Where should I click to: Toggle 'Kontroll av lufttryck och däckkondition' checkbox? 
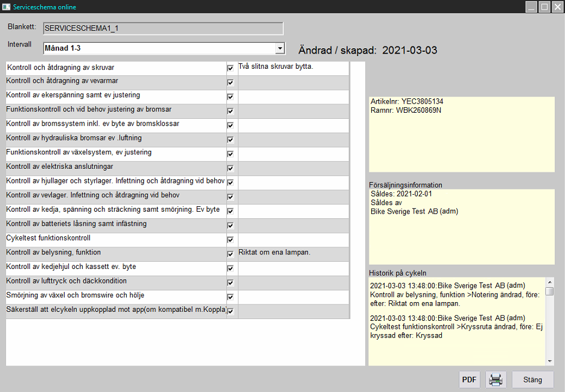pyautogui.click(x=230, y=282)
